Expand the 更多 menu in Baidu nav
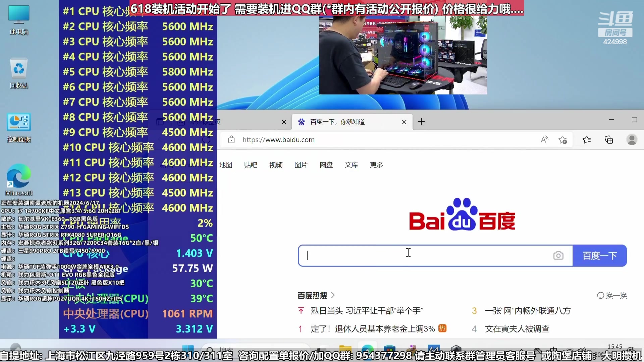 click(x=376, y=165)
